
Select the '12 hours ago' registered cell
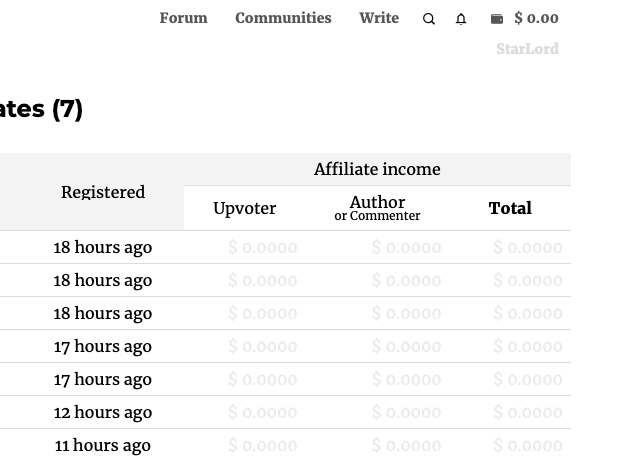103,412
